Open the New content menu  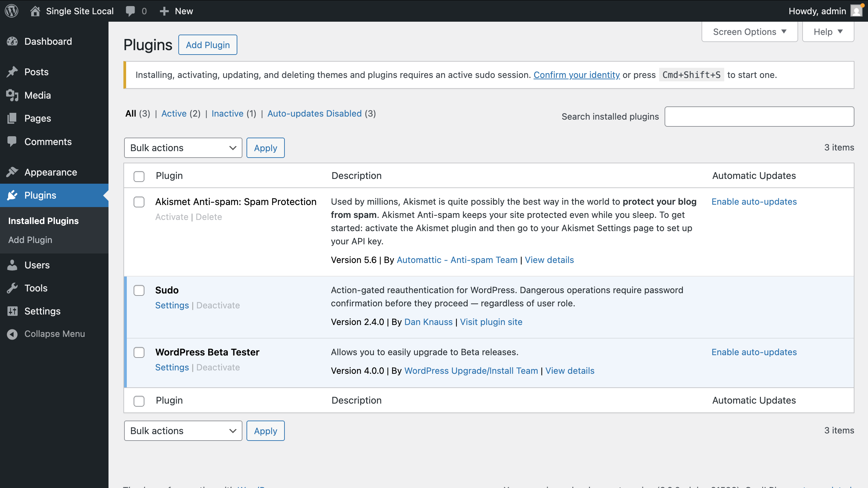[x=176, y=11]
